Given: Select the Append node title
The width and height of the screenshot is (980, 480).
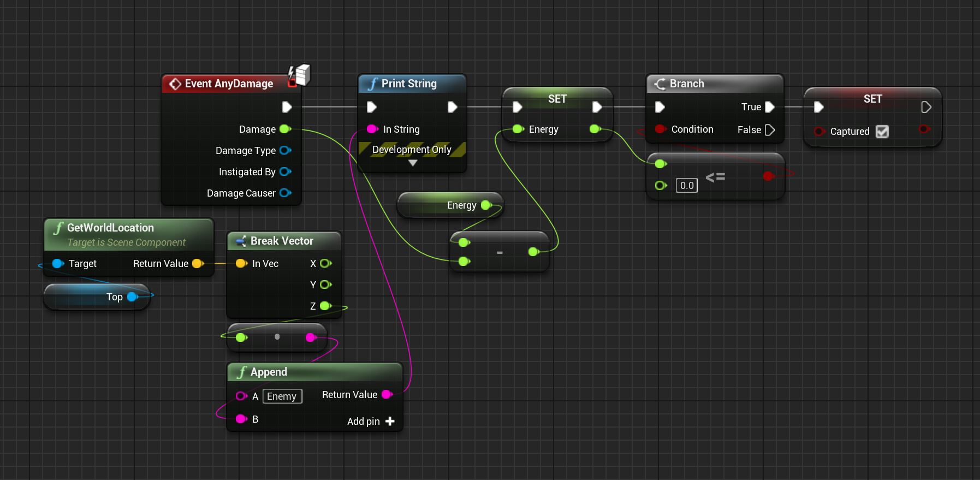Looking at the screenshot, I should point(269,372).
